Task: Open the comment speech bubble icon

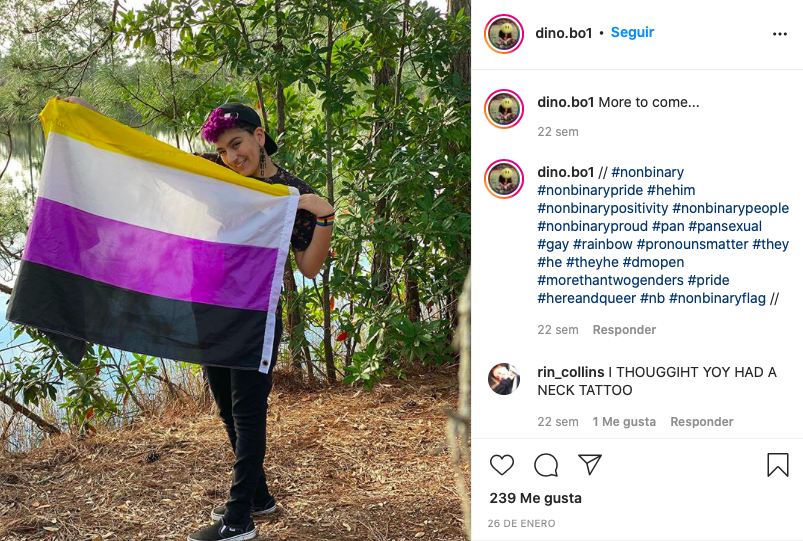Action: pos(546,465)
